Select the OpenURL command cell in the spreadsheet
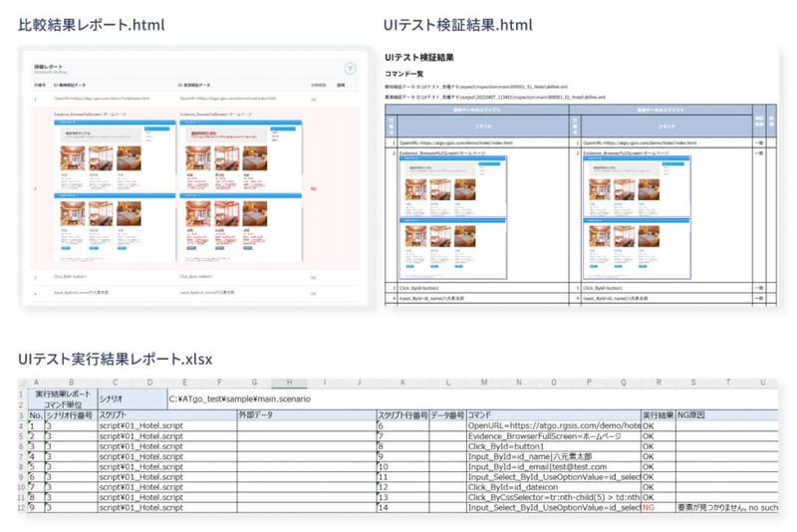The width and height of the screenshot is (797, 532). coord(550,425)
